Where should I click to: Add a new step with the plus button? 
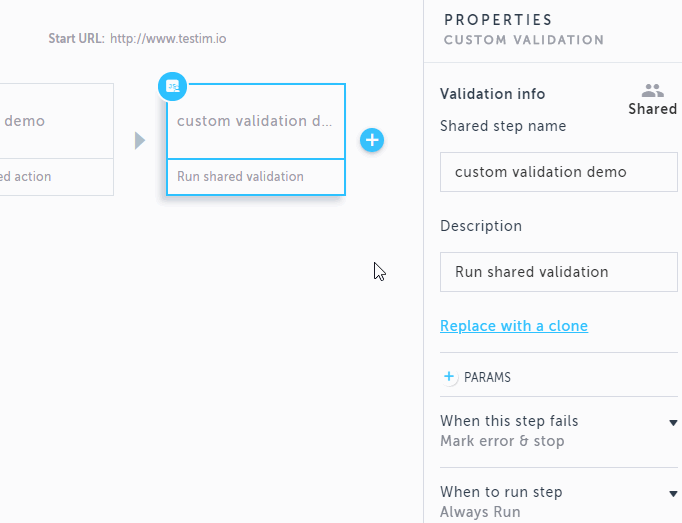(x=372, y=140)
